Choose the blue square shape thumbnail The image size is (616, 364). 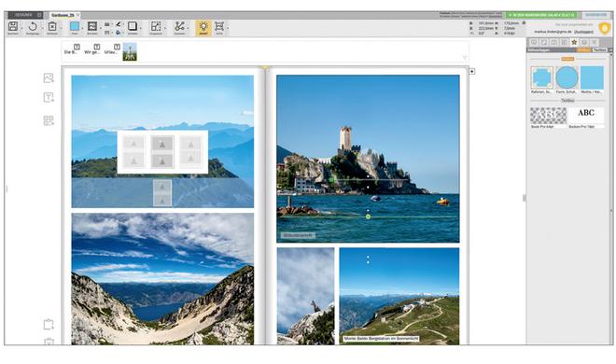click(592, 77)
